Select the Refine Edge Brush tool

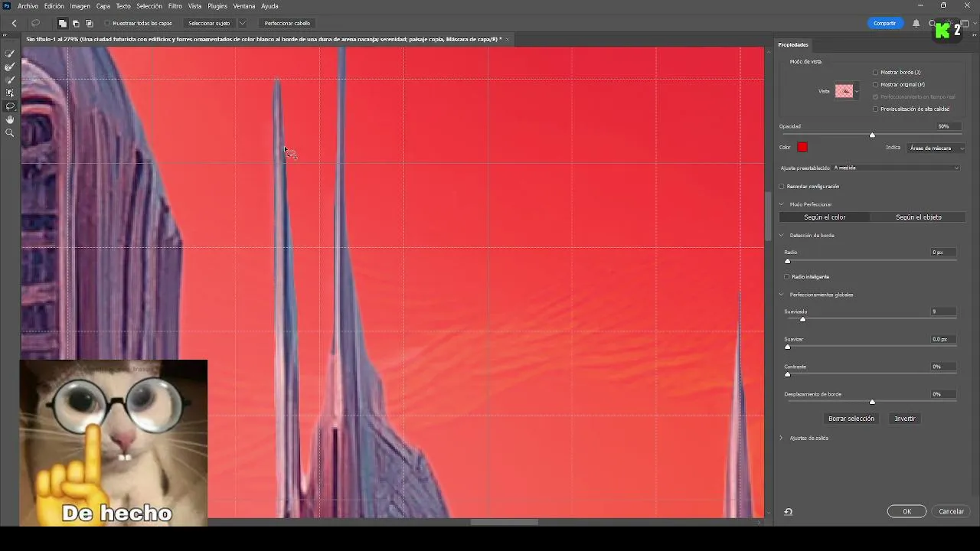tap(10, 67)
